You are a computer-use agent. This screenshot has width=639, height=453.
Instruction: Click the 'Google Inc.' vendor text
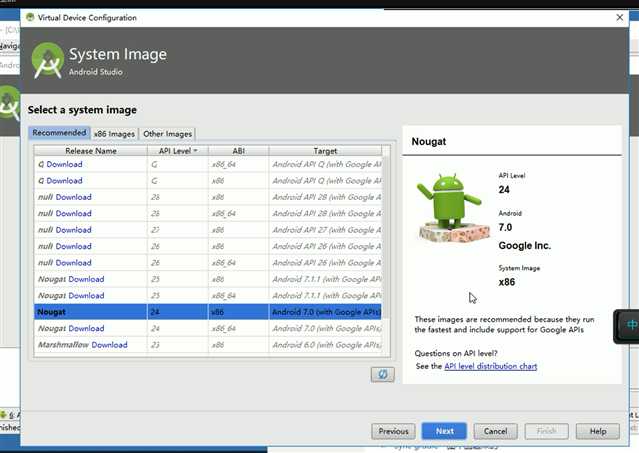pyautogui.click(x=524, y=246)
